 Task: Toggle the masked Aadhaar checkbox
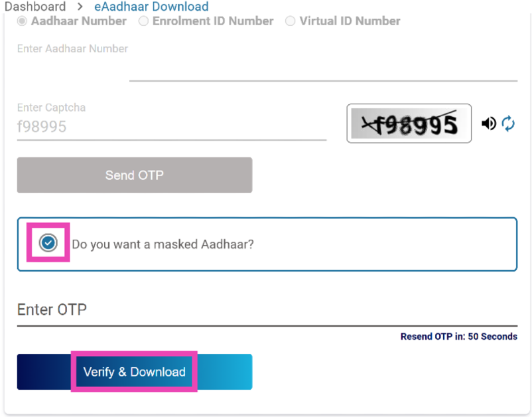tap(48, 244)
